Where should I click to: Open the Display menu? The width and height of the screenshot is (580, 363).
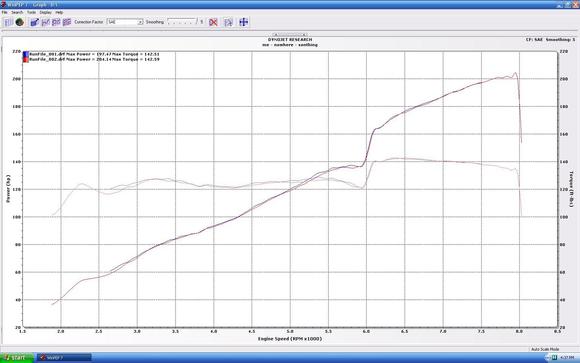pos(45,12)
